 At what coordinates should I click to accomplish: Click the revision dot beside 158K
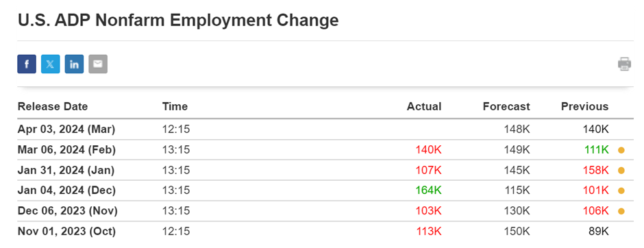click(621, 171)
